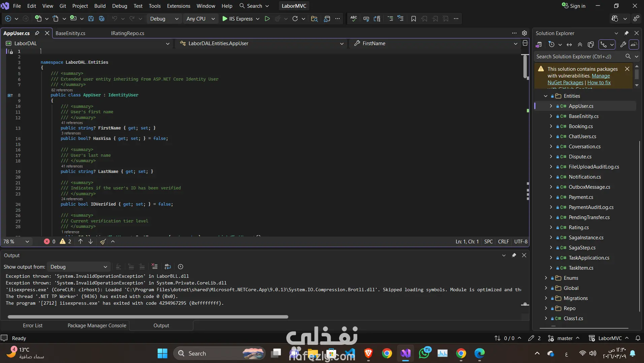The width and height of the screenshot is (644, 363).
Task: Open the Any CPU platform dropdown
Action: point(200,19)
